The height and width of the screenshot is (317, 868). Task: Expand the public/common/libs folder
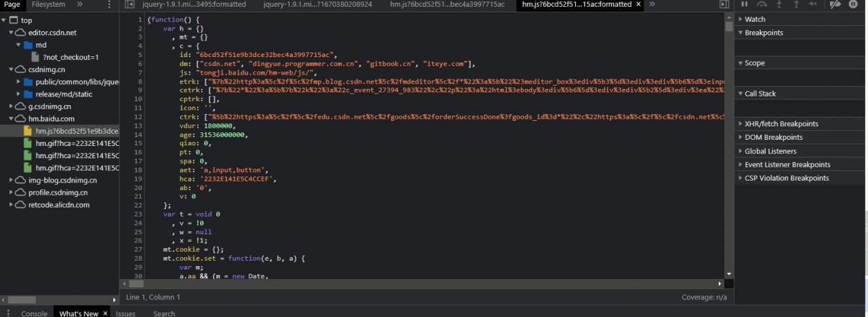[x=19, y=82]
